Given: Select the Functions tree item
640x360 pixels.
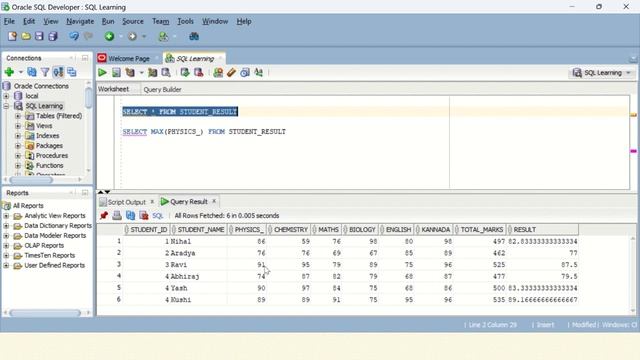Looking at the screenshot, I should [49, 165].
